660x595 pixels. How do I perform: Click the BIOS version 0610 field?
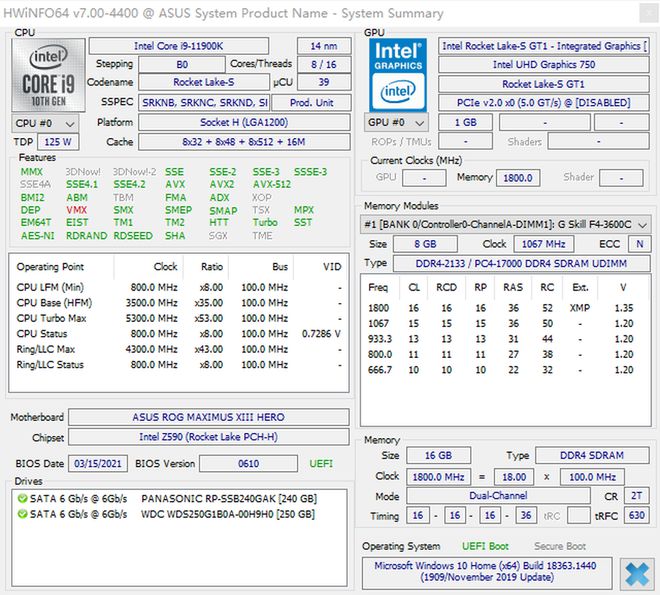(x=248, y=464)
